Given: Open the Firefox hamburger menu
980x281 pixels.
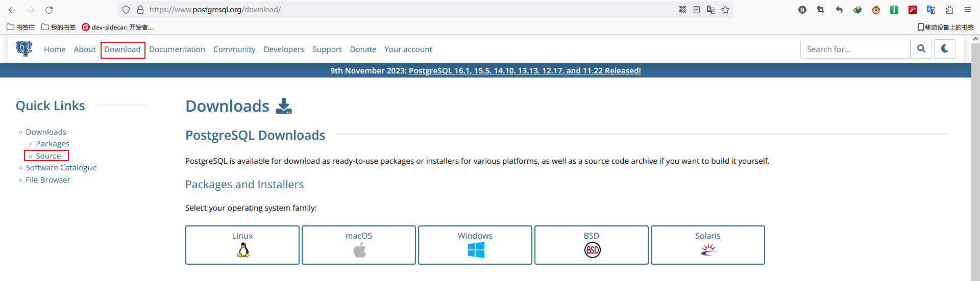Looking at the screenshot, I should click(968, 10).
